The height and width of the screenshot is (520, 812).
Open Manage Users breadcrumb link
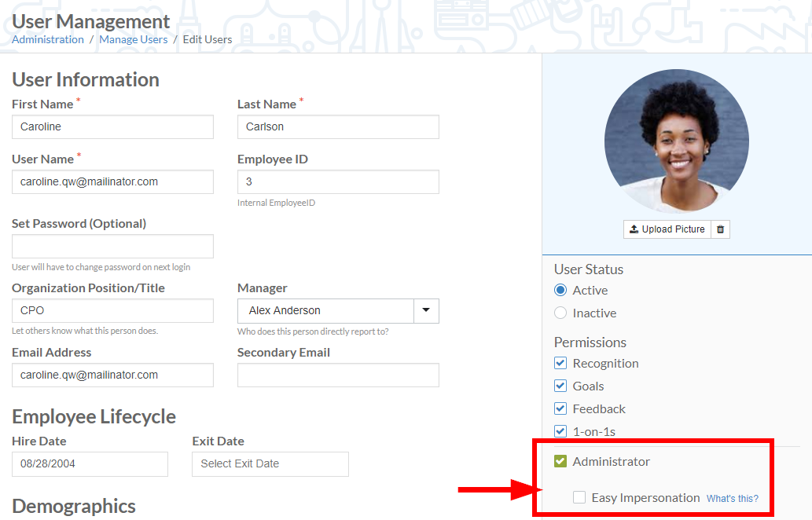(134, 40)
